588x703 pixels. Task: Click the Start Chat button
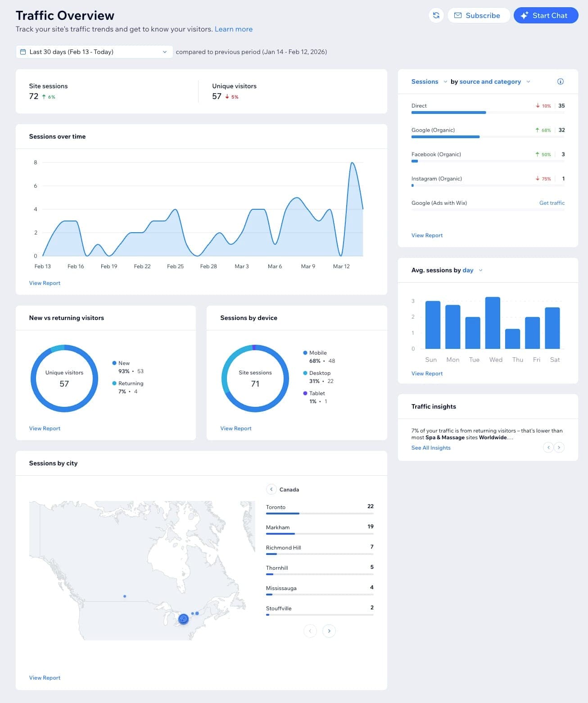click(546, 15)
